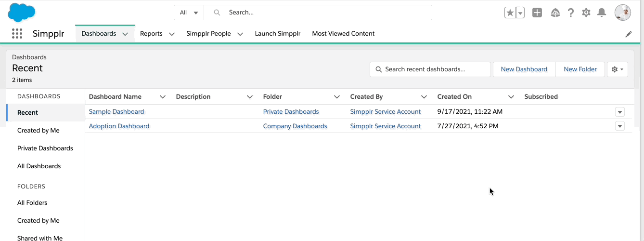Open the Trailhead guidance icon
The image size is (644, 241).
coord(555,13)
